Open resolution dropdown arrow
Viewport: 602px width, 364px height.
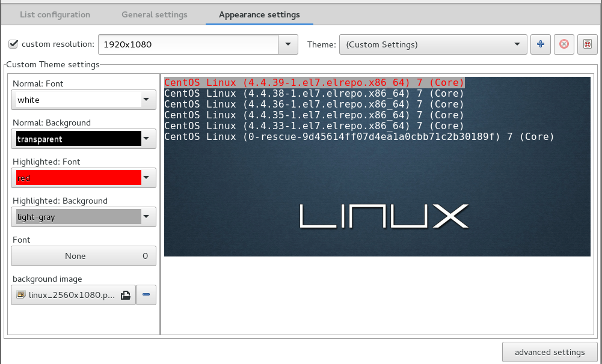(288, 44)
